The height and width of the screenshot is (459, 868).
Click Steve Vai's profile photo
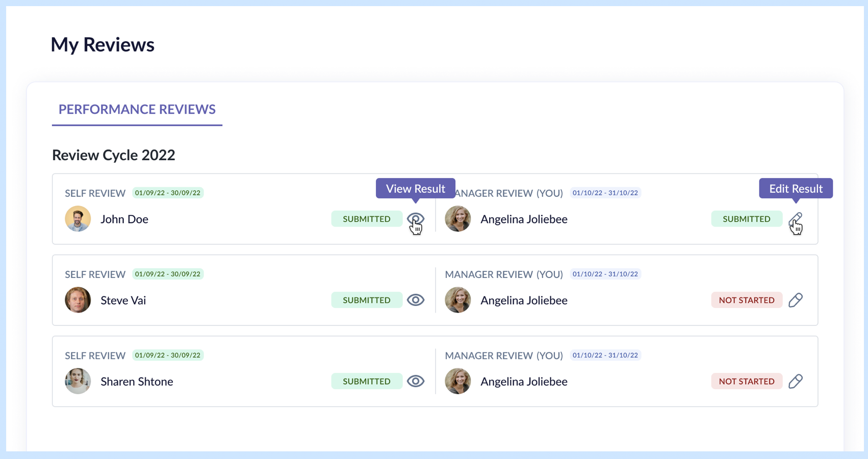(78, 300)
